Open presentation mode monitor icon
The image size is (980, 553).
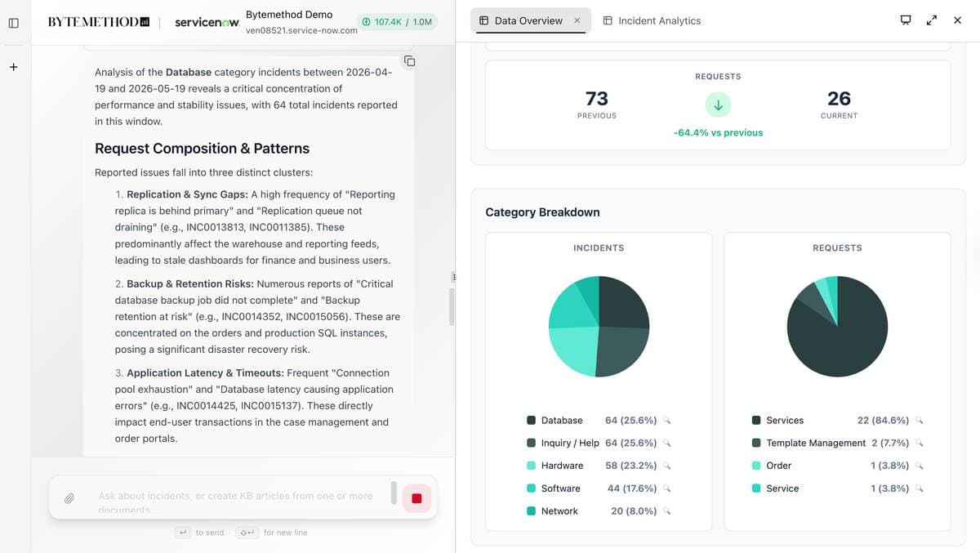(906, 20)
